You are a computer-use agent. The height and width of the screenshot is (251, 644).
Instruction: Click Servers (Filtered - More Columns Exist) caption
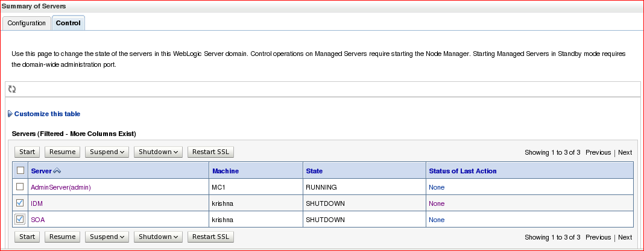coord(74,134)
